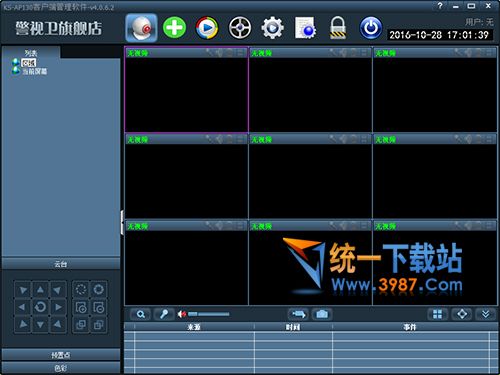Open the log document icon
500x375 pixels.
pos(305,28)
